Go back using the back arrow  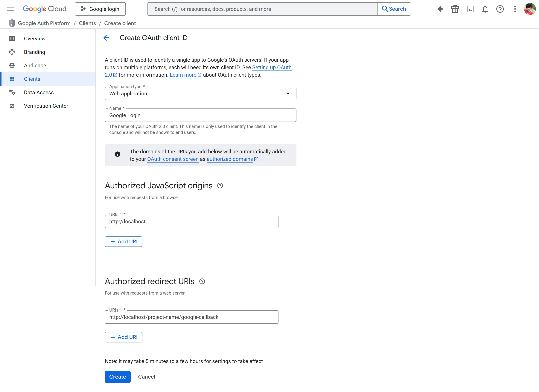[106, 38]
